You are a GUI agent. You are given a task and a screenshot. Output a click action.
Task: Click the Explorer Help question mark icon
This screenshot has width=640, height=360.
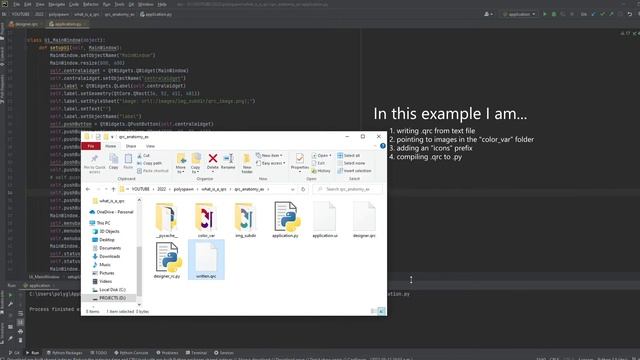382,146
